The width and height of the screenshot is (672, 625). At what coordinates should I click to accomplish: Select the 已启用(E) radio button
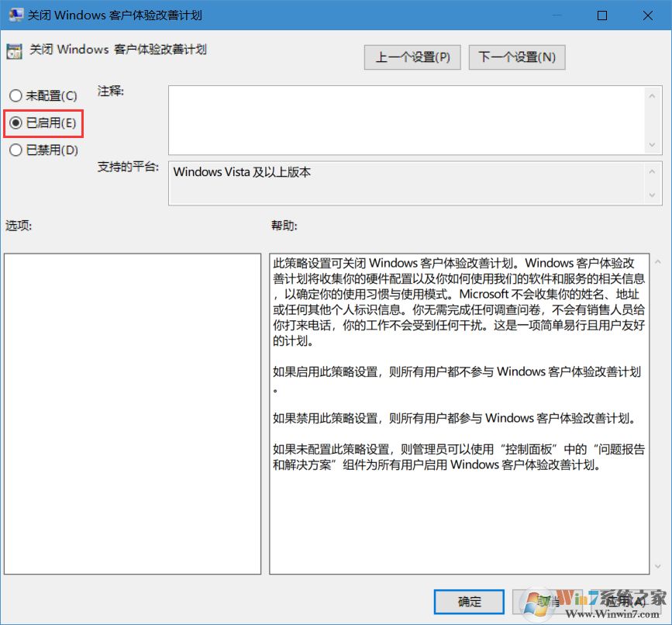click(16, 123)
